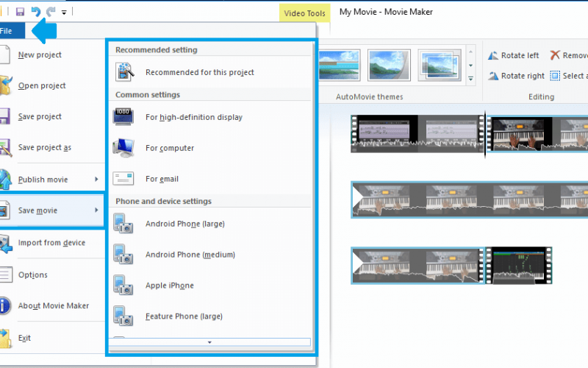The image size is (588, 368).
Task: Select the Video Tools tab
Action: pyautogui.click(x=304, y=13)
